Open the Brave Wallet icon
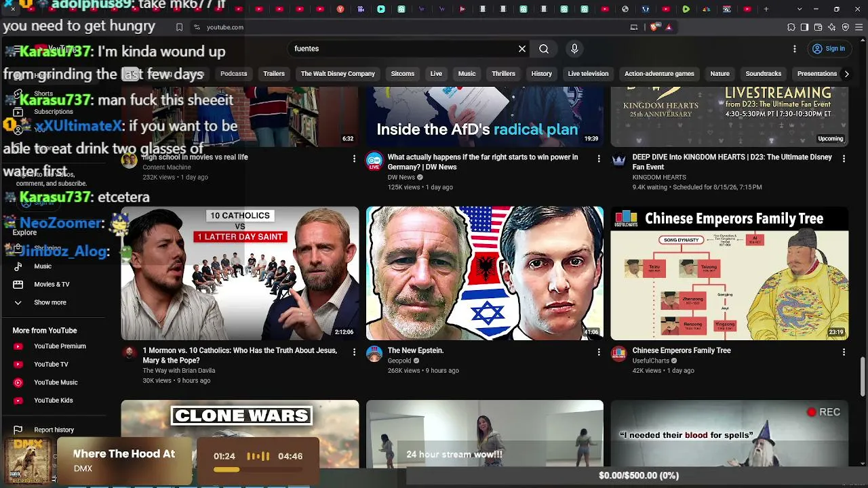 pos(818,27)
